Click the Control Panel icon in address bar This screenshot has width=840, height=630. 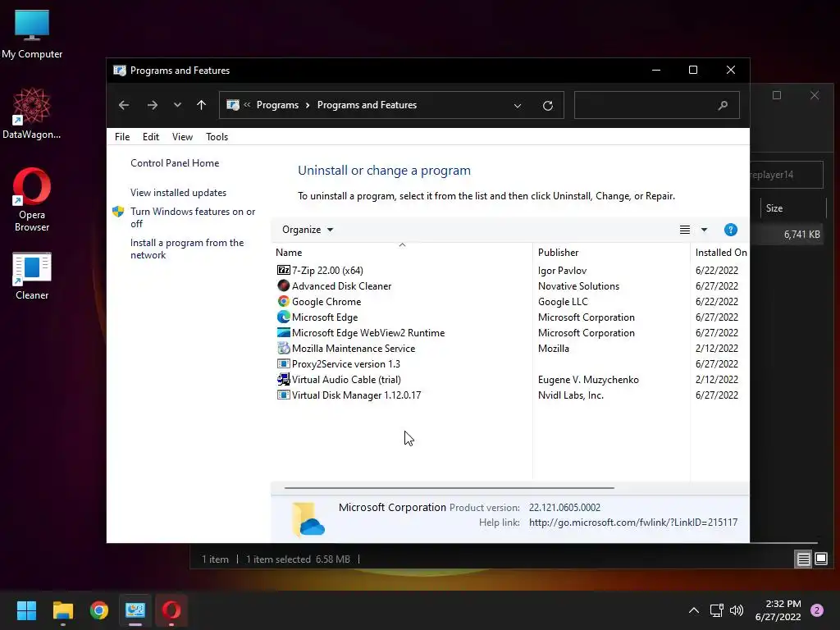click(x=233, y=105)
